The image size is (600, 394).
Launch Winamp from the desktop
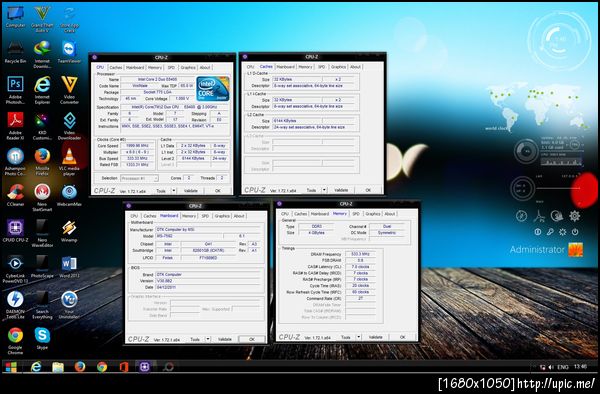pyautogui.click(x=69, y=231)
